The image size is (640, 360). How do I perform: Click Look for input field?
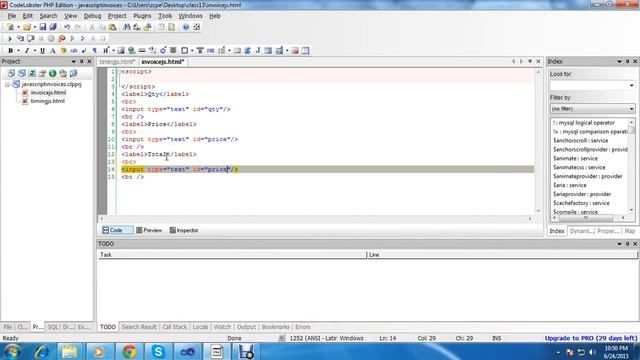[589, 85]
